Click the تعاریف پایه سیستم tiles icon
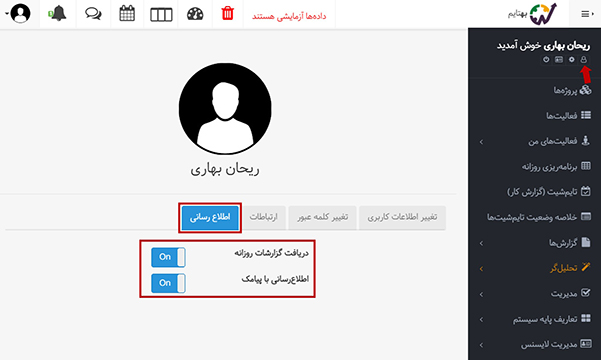601x360 pixels. click(x=586, y=318)
